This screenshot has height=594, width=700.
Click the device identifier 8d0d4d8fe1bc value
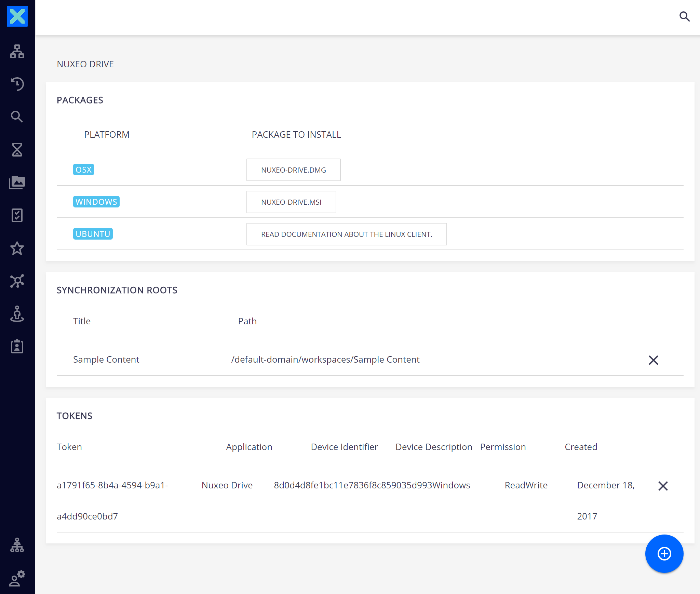point(353,485)
